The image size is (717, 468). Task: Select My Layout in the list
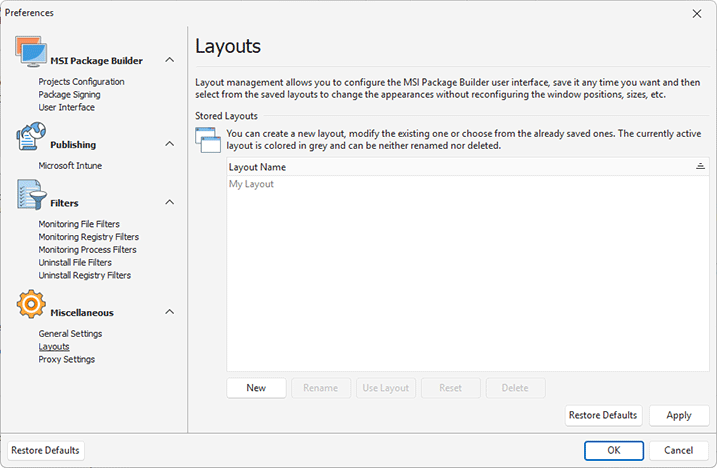[251, 185]
